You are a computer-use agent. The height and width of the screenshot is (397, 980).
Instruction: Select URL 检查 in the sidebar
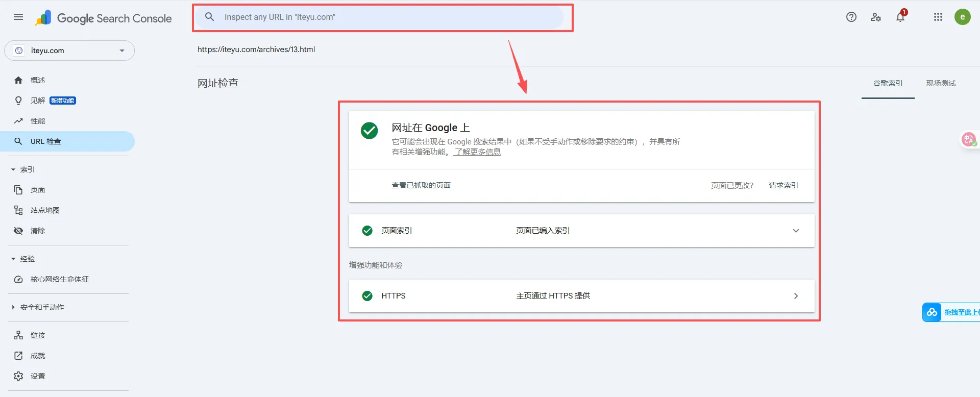67,141
